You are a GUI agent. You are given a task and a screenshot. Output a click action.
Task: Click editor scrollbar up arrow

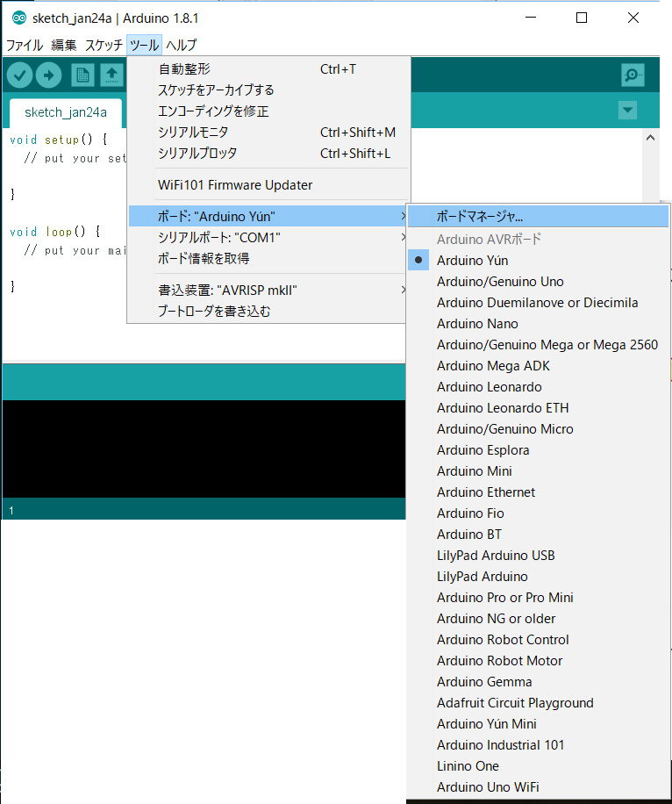click(x=650, y=138)
